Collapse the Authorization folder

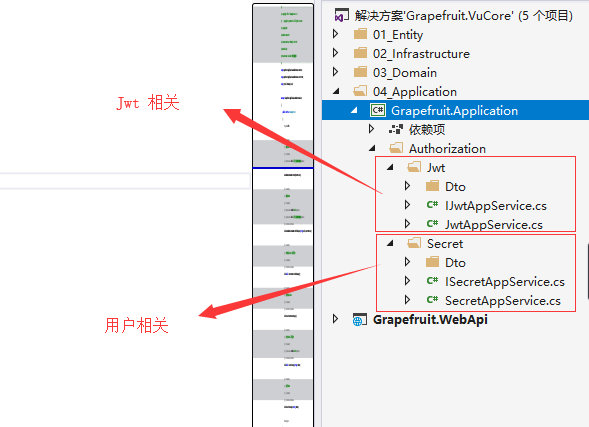pos(372,148)
